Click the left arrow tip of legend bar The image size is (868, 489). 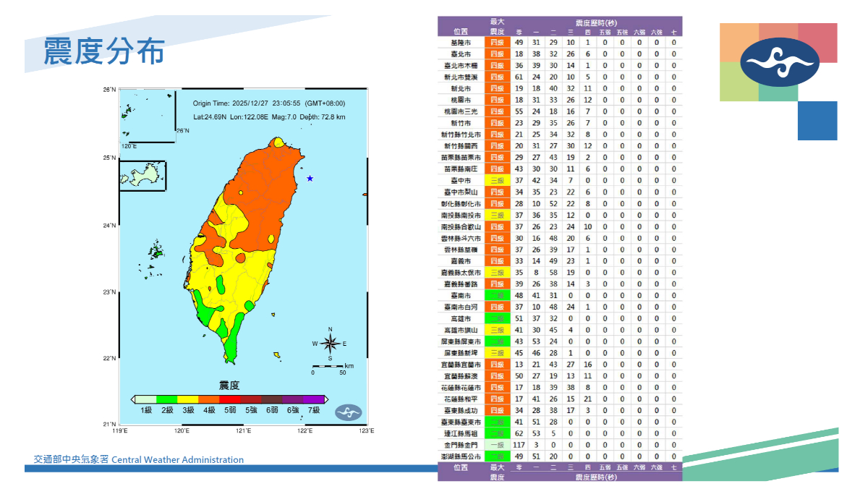133,399
